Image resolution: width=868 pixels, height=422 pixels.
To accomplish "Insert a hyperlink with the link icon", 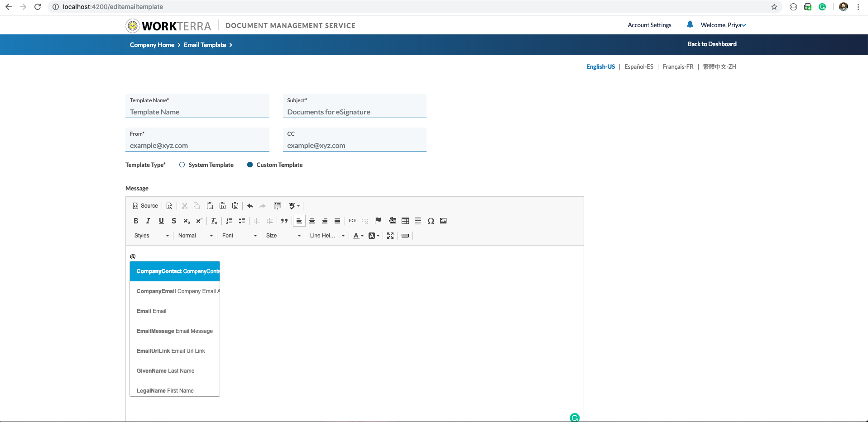I will [x=352, y=221].
